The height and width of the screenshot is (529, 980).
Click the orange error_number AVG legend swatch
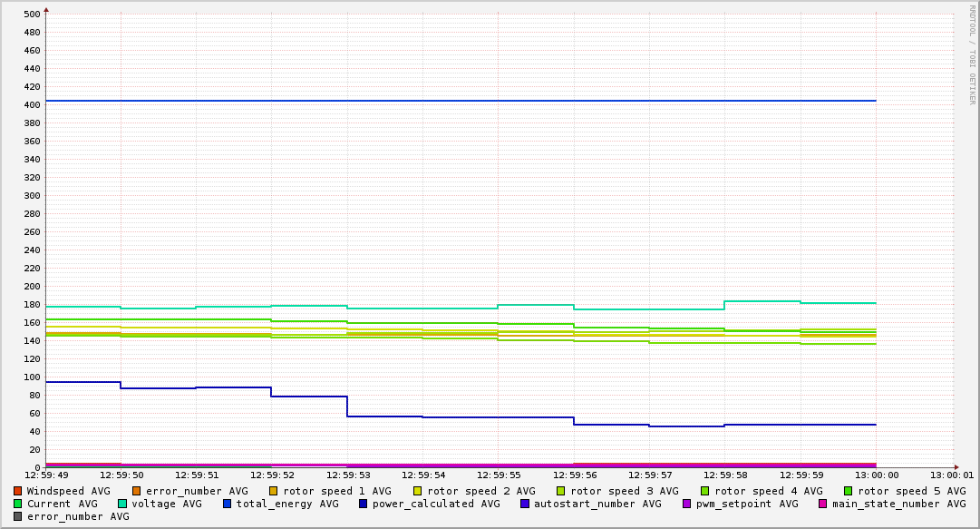click(137, 491)
